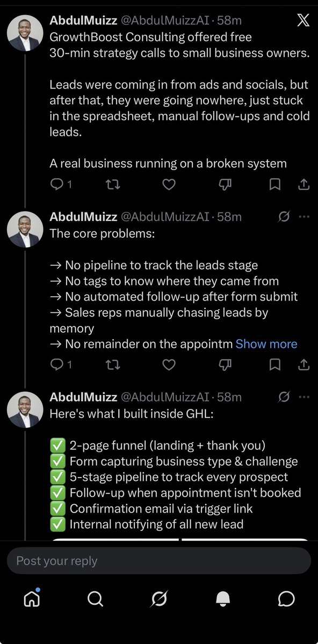Bookmark the first tweet in the thread

(274, 185)
